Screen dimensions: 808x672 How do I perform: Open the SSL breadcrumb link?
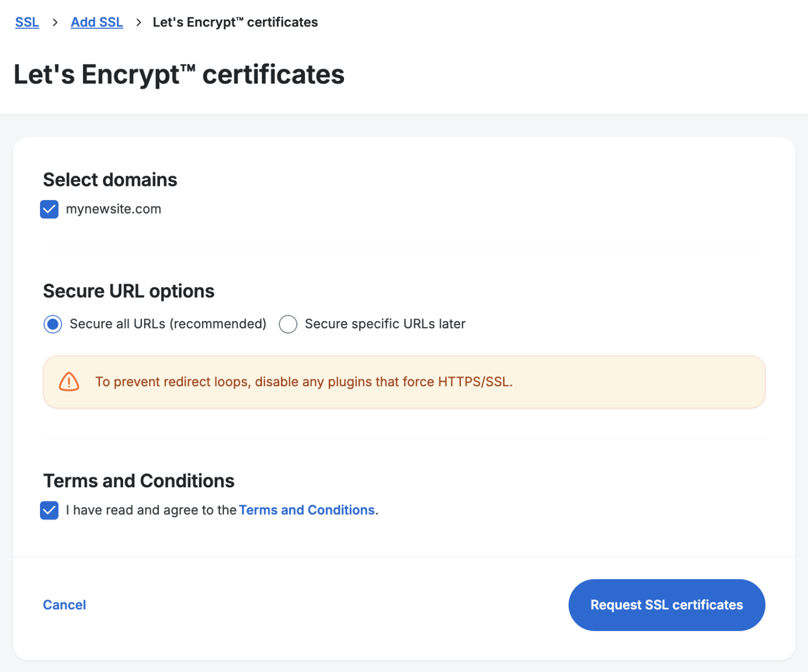coord(27,22)
